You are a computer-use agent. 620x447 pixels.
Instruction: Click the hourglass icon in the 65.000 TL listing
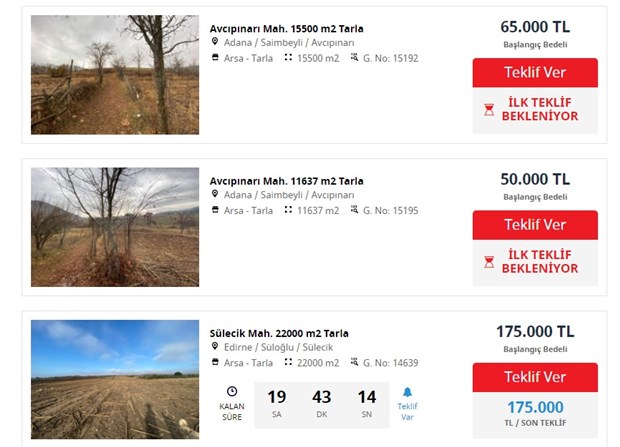pyautogui.click(x=489, y=110)
